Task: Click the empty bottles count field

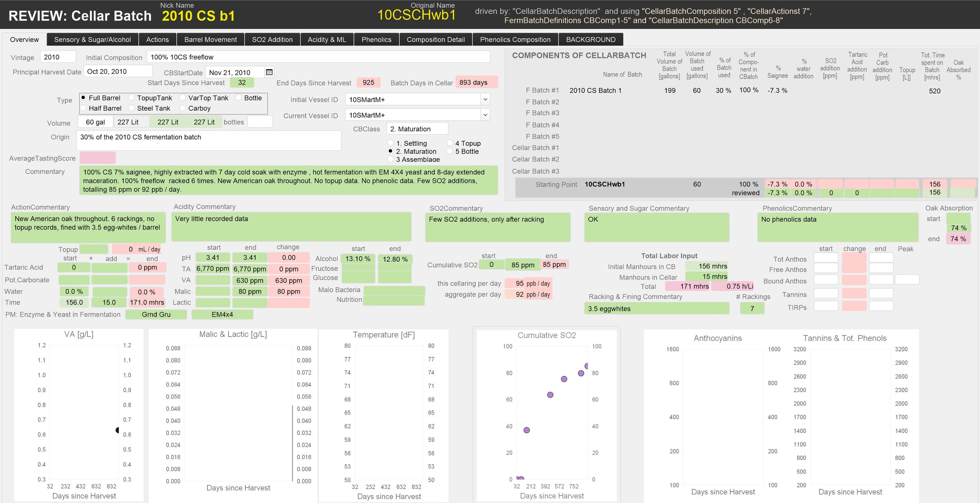Action: tap(260, 122)
